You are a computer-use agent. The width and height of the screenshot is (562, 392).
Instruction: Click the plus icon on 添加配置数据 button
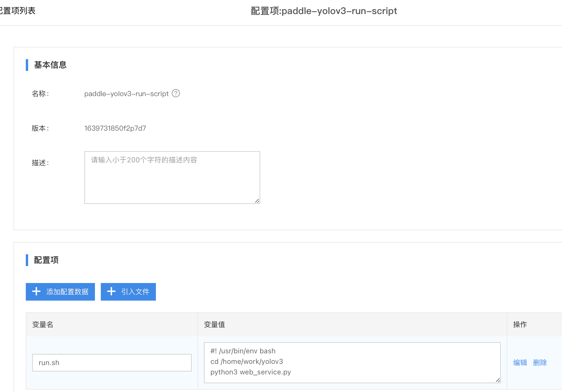click(x=36, y=292)
